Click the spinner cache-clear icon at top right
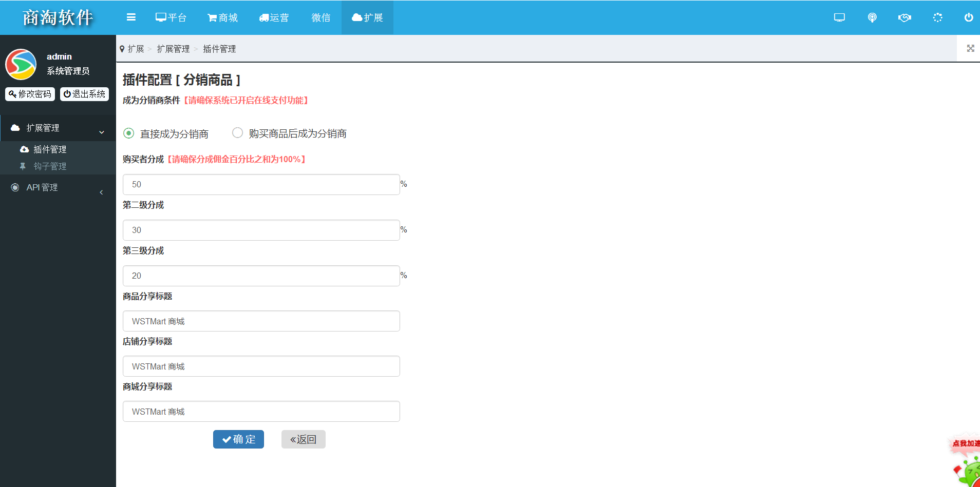 coord(937,17)
